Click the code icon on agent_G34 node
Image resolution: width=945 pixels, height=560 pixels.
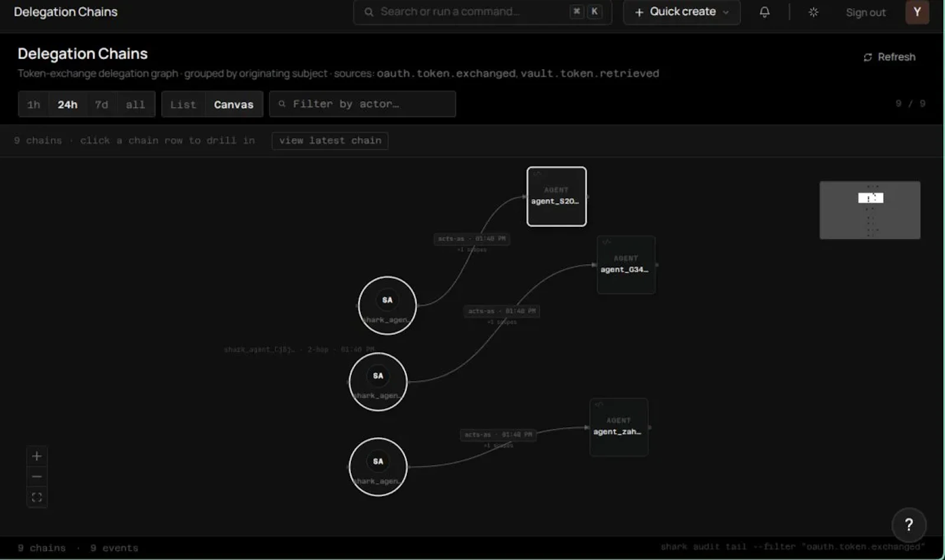607,242
